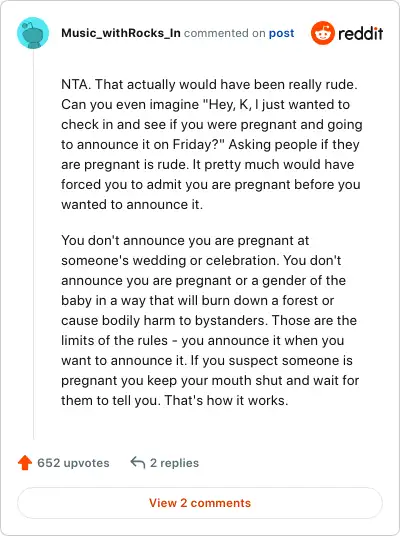Select the '652 upvotes' count
Image resolution: width=400 pixels, height=536 pixels.
point(73,463)
